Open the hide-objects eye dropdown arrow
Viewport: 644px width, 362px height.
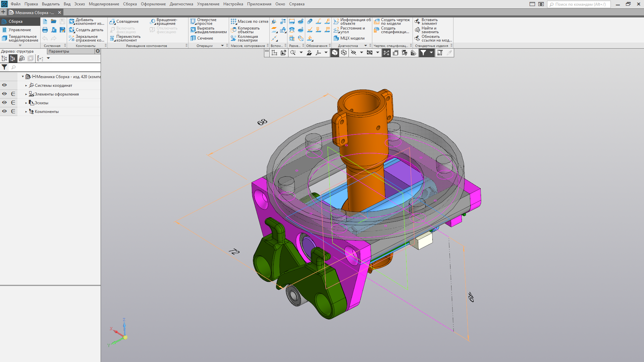click(361, 53)
